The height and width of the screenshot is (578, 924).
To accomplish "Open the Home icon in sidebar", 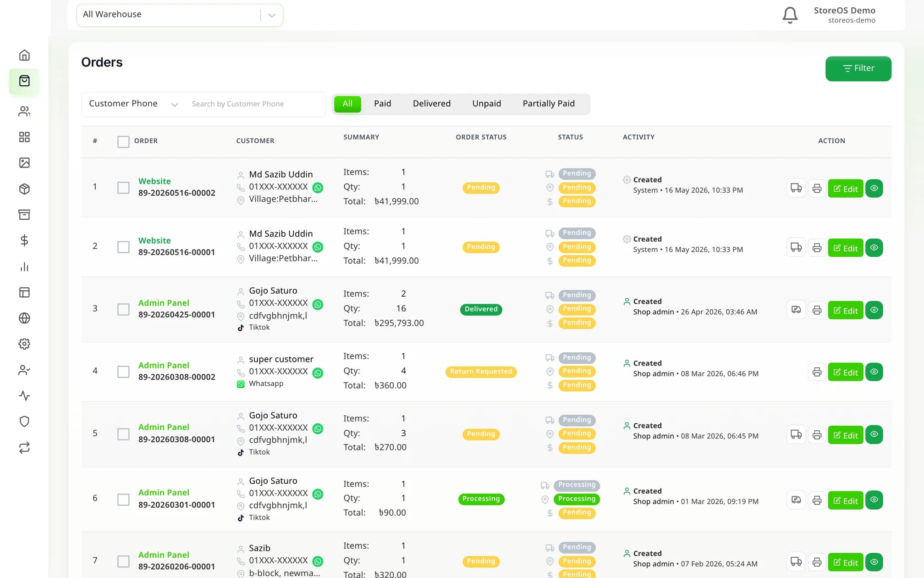I will [24, 55].
